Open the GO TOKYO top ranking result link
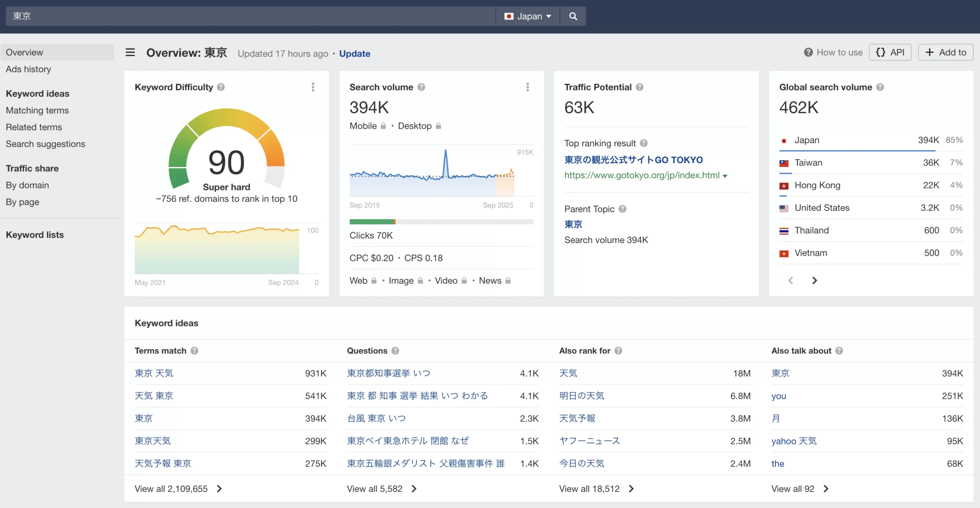 (x=634, y=160)
